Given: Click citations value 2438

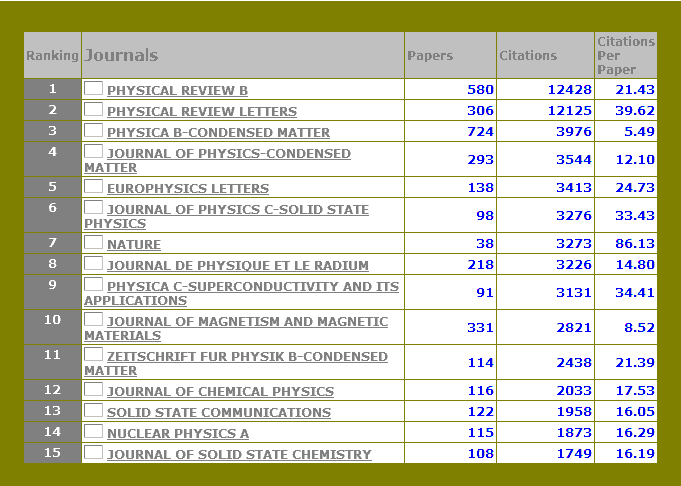Looking at the screenshot, I should (x=574, y=362).
